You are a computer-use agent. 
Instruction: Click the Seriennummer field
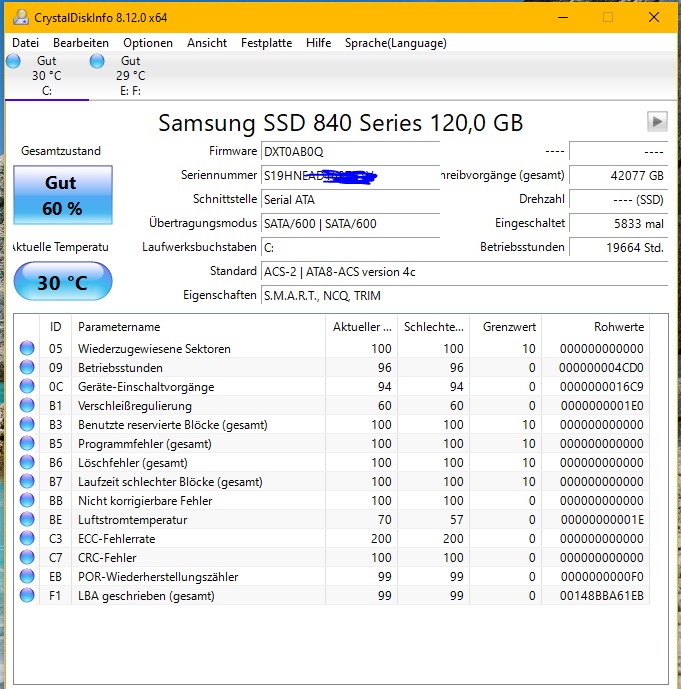tap(350, 176)
